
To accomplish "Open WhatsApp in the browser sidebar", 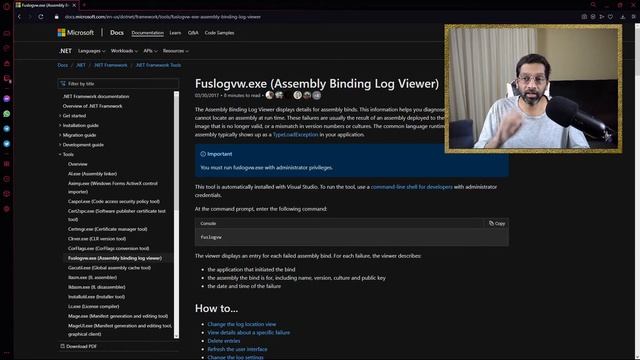I will click(x=7, y=114).
